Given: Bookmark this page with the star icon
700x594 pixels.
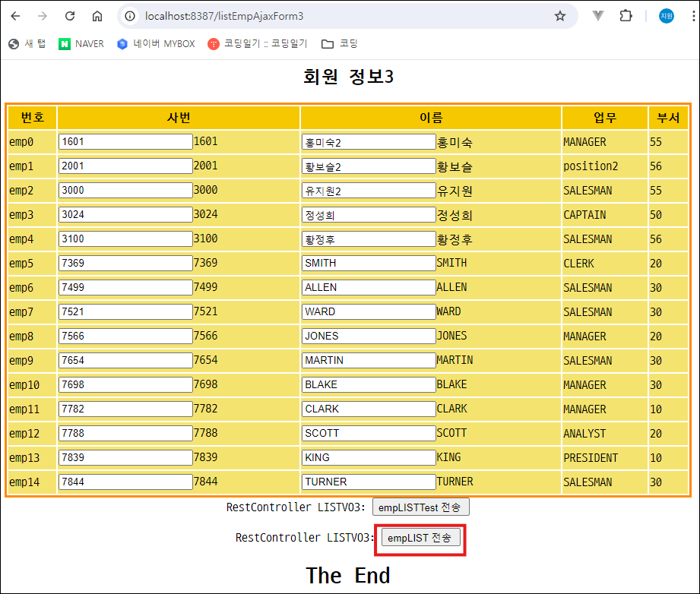Looking at the screenshot, I should tap(560, 16).
